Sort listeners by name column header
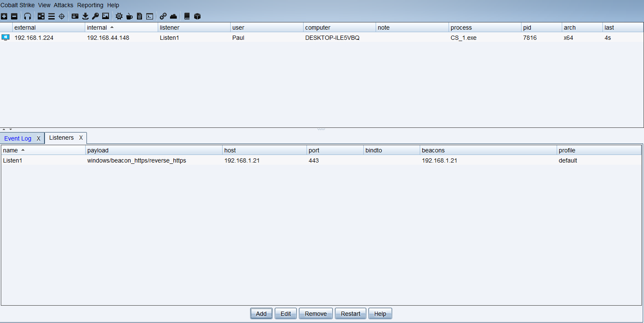This screenshot has width=644, height=323. click(43, 150)
